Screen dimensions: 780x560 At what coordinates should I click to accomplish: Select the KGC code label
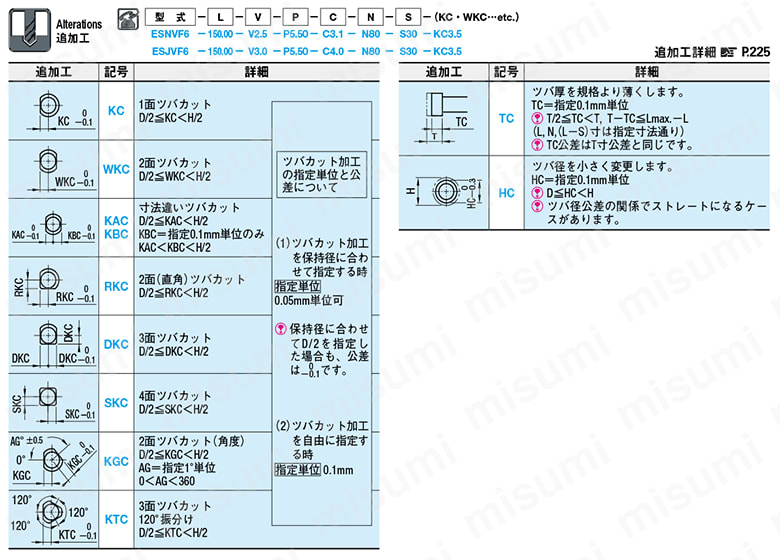coord(116,461)
